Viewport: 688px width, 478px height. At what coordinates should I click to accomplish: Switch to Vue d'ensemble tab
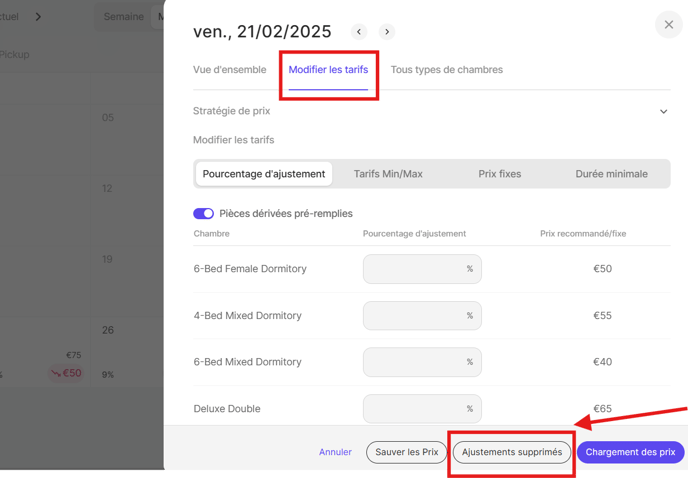pos(229,70)
